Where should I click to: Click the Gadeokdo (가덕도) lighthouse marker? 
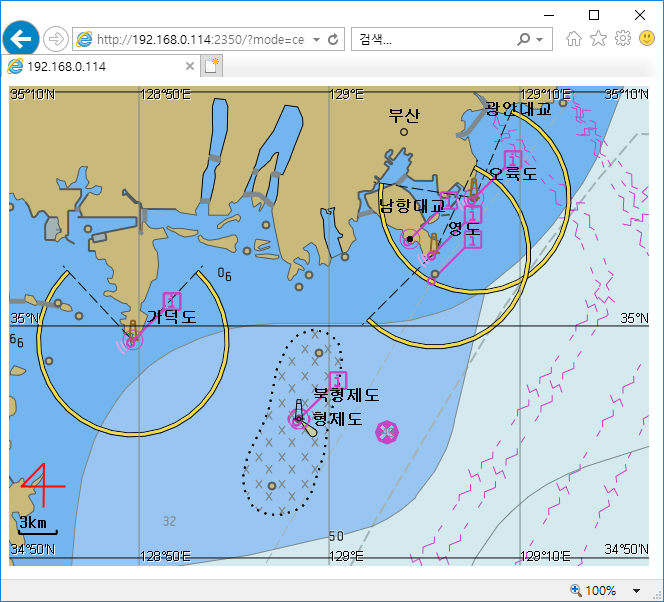[x=132, y=337]
